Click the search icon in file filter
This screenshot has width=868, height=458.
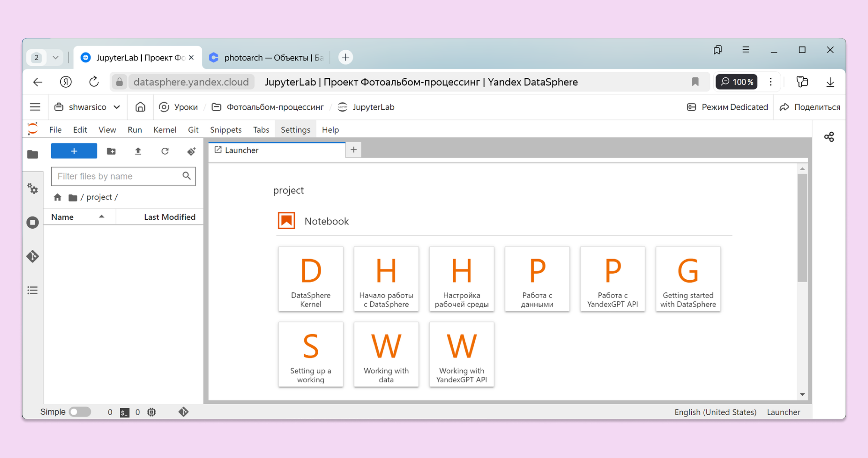point(186,176)
